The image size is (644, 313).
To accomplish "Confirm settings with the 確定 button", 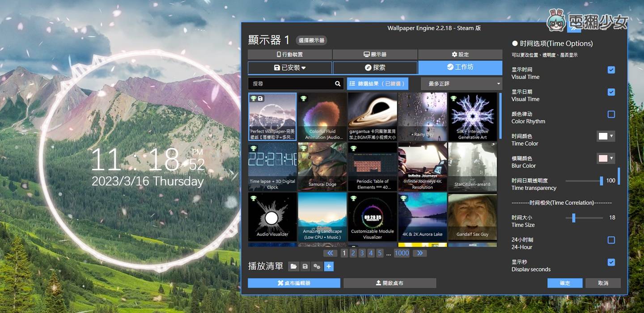I will 565,283.
